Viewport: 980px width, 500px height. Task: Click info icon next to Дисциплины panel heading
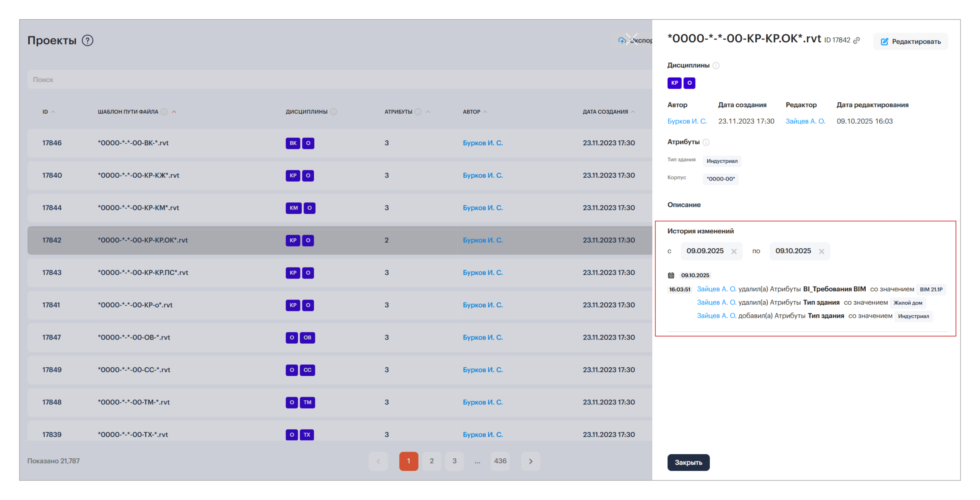[716, 66]
